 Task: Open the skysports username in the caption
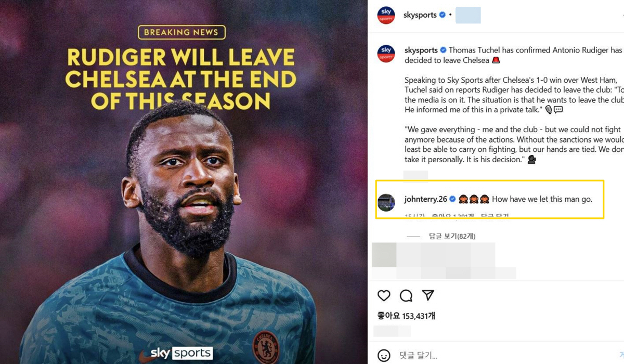click(421, 50)
